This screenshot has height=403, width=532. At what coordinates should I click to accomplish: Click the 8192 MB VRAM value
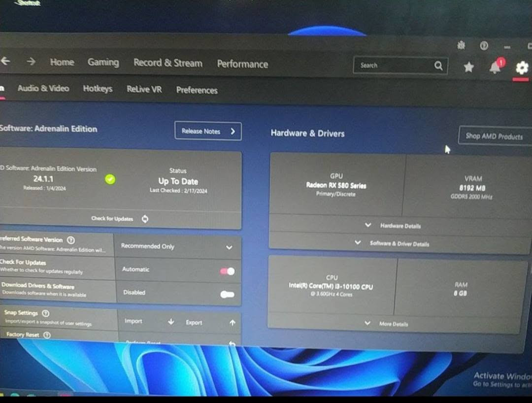(x=472, y=188)
